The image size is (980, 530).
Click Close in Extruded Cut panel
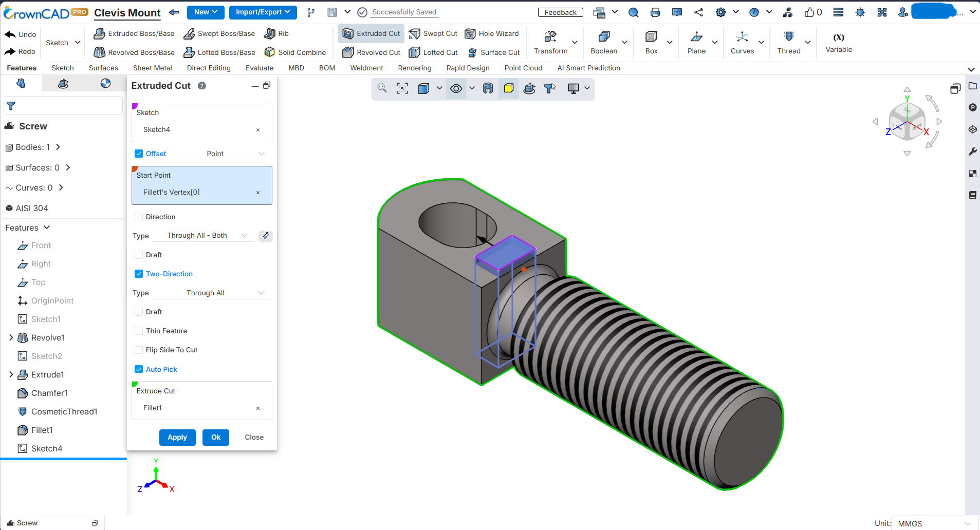click(254, 438)
